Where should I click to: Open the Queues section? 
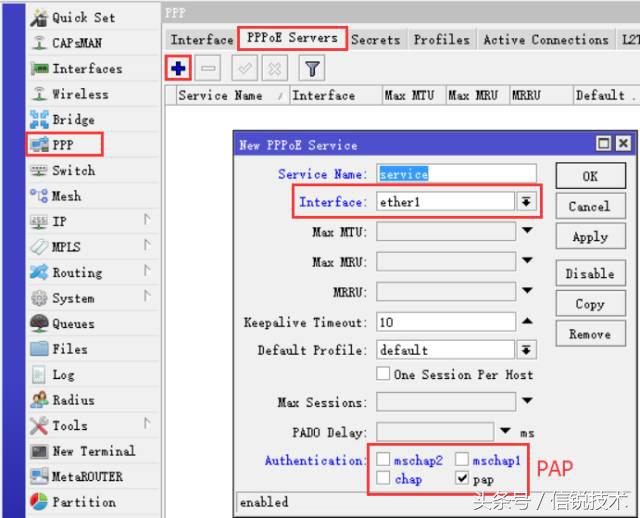click(x=73, y=323)
